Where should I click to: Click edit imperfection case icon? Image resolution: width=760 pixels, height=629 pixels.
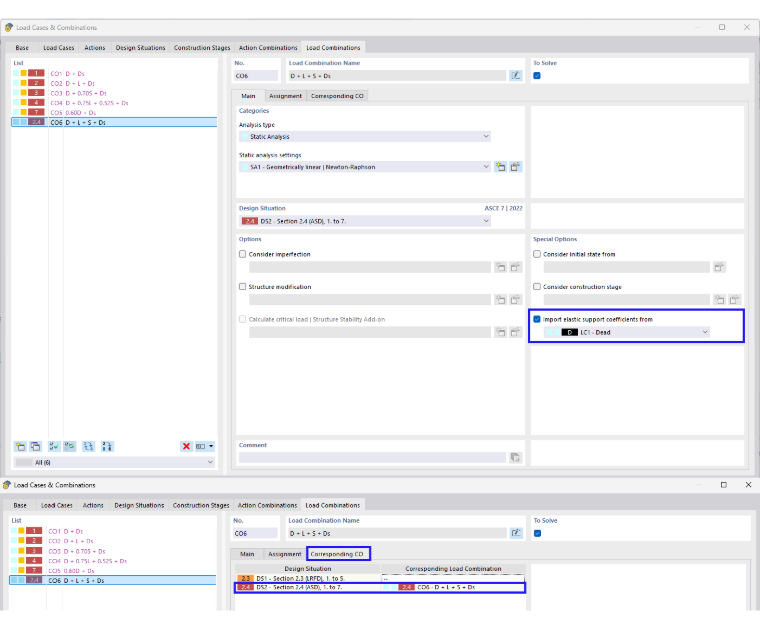pyautogui.click(x=515, y=267)
